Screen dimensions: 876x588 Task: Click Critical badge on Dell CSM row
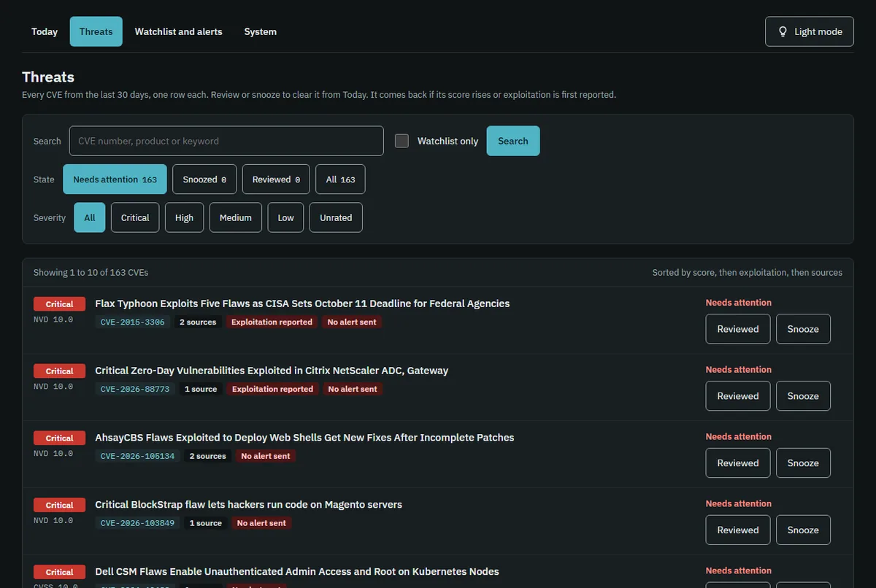click(59, 573)
